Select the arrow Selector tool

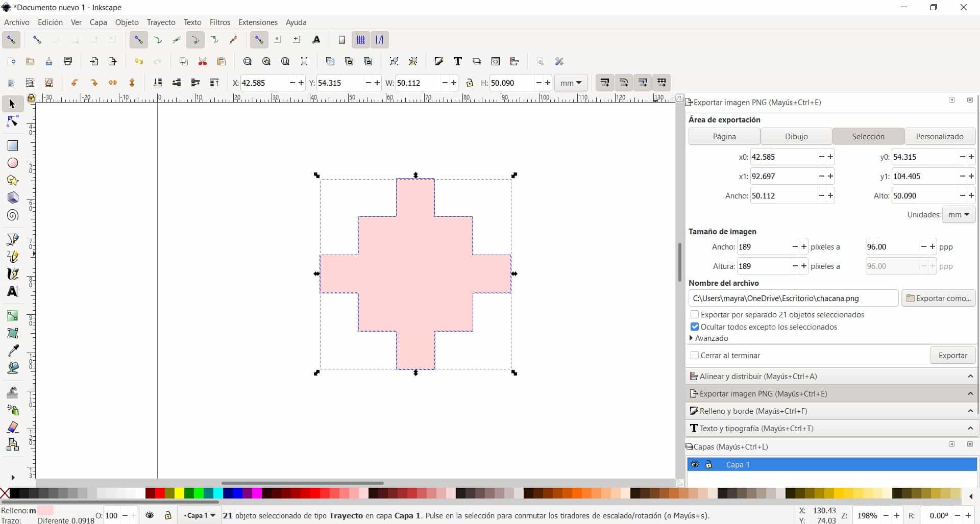click(12, 104)
